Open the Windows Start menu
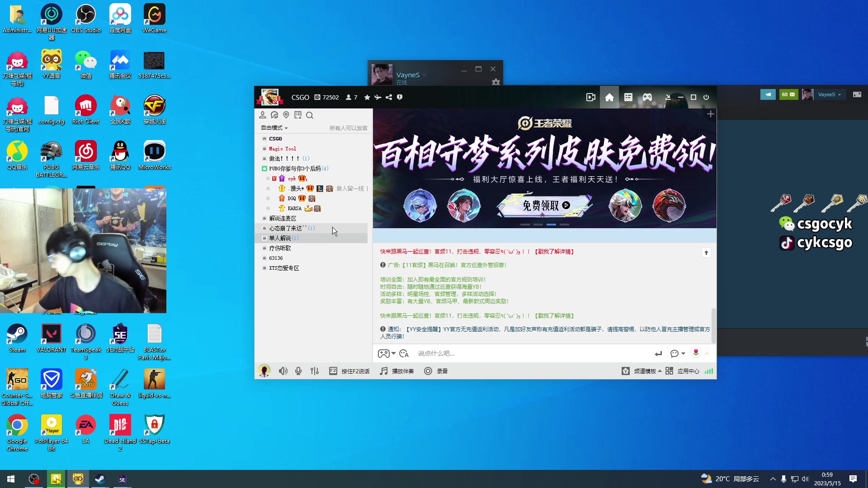This screenshot has width=868, height=488. coord(11,479)
